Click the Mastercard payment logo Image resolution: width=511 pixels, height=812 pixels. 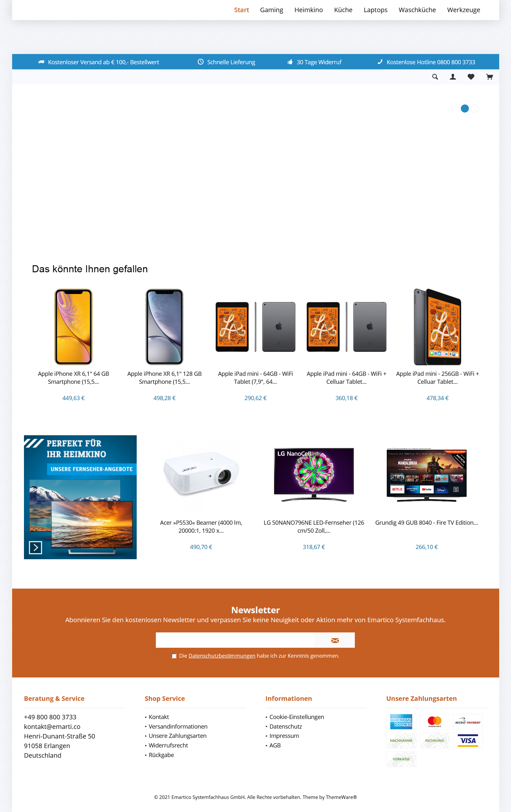point(434,721)
